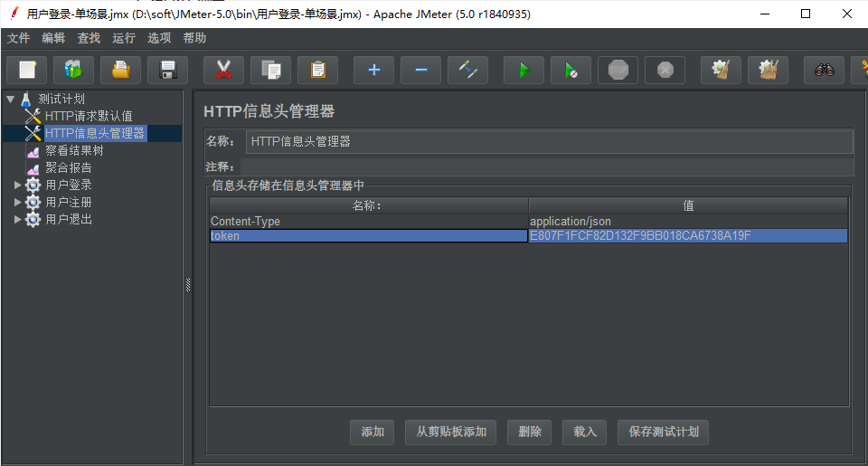Select HTTP信息头管理器 in the tree
Image resolution: width=868 pixels, height=466 pixels.
coord(95,134)
